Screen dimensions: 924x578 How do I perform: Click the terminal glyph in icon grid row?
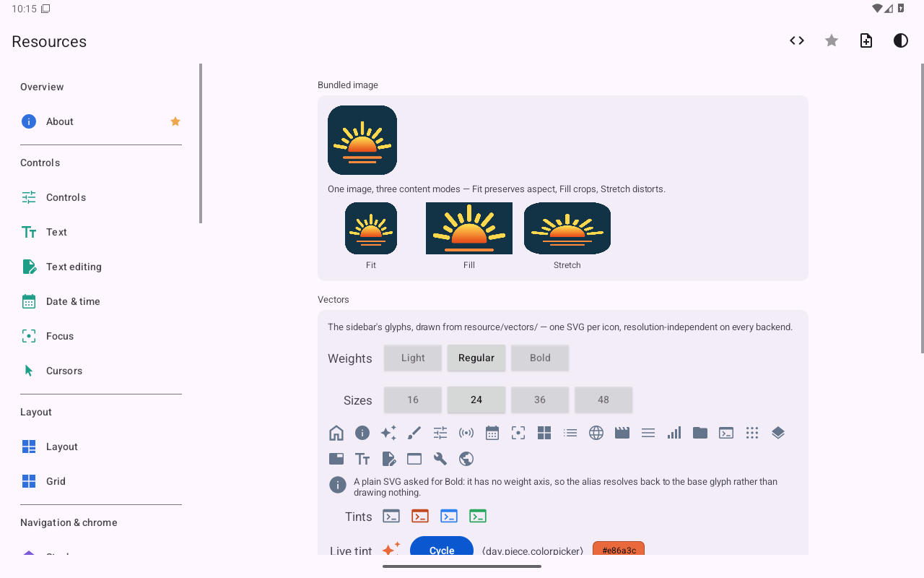pos(726,433)
